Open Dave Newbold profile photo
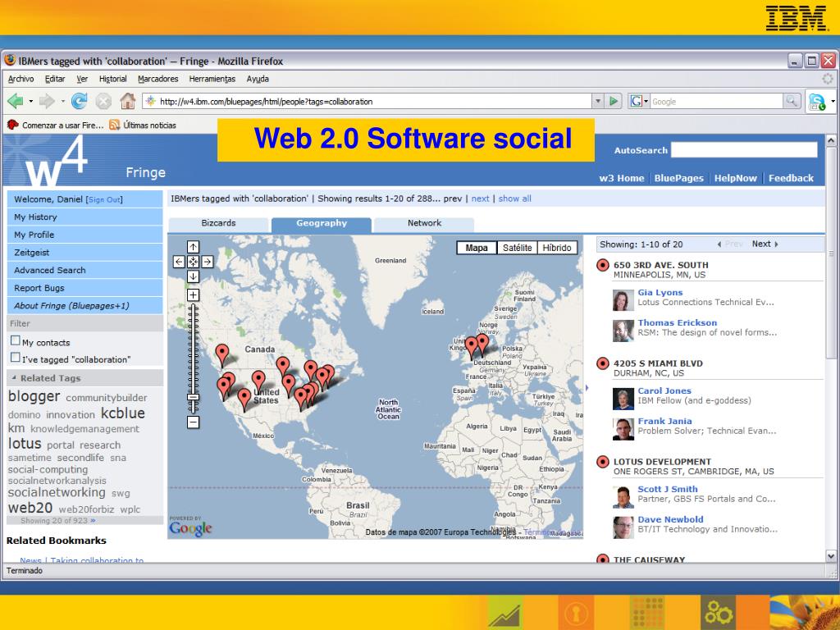 point(622,527)
